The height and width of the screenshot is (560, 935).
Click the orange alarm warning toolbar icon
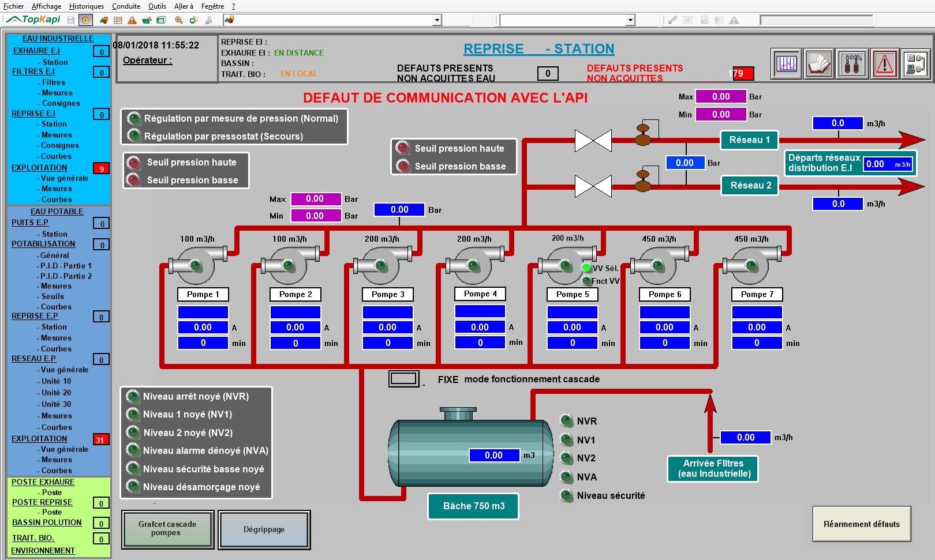pyautogui.click(x=132, y=20)
